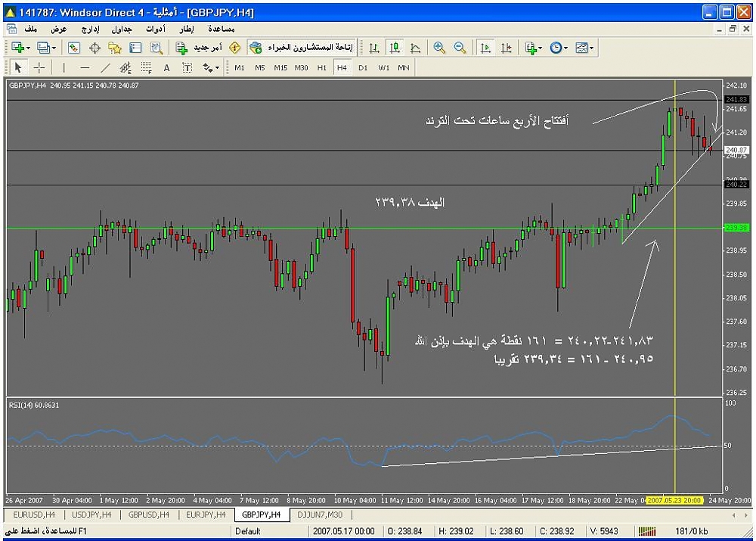756x541 pixels.
Task: Select the Trendline drawing tool
Action: coord(105,67)
